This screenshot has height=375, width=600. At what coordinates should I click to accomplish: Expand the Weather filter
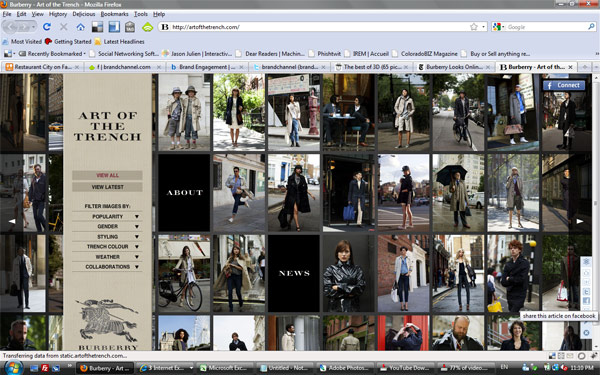pyautogui.click(x=107, y=257)
